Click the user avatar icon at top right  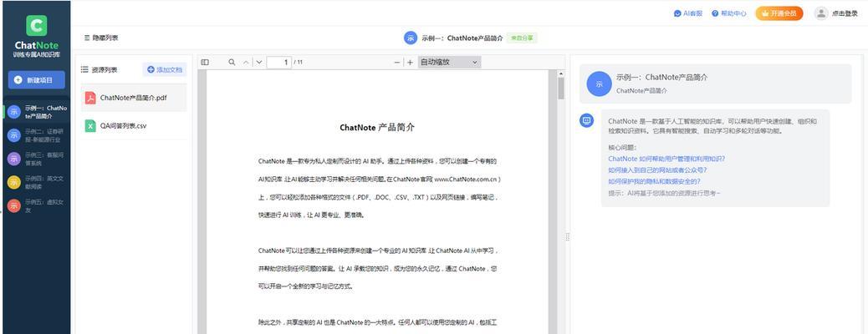(x=821, y=13)
